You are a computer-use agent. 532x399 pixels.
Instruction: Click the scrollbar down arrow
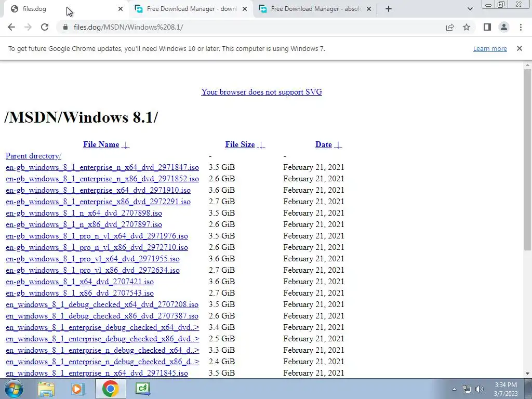pyautogui.click(x=527, y=374)
